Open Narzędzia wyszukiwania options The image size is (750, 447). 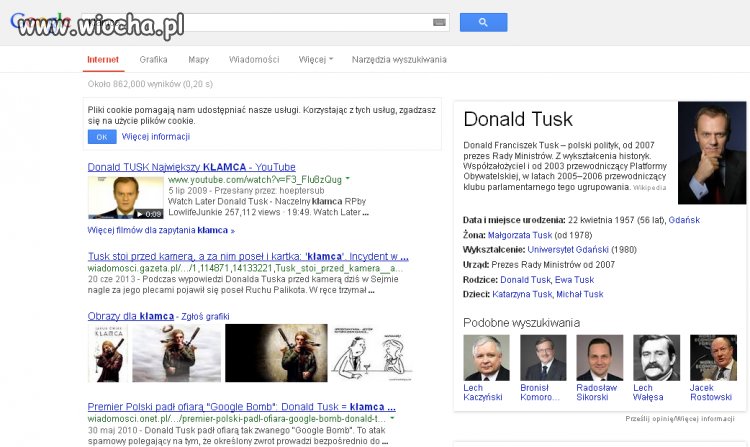399,60
